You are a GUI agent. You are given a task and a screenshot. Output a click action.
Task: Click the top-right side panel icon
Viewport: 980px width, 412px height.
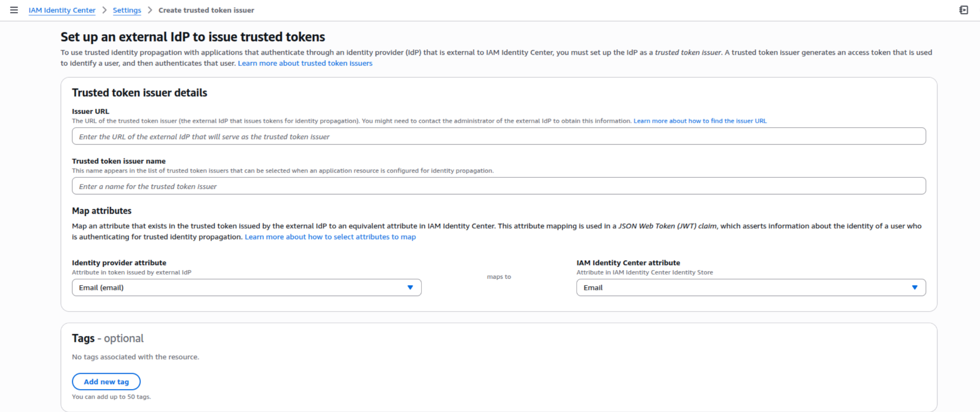click(963, 10)
